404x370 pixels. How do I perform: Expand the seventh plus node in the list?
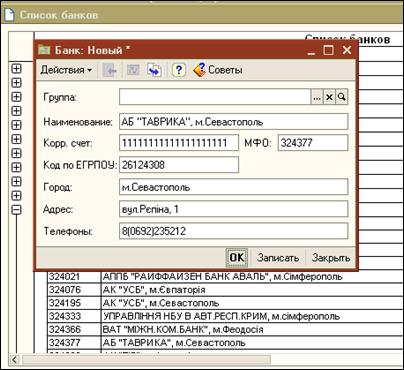16,153
